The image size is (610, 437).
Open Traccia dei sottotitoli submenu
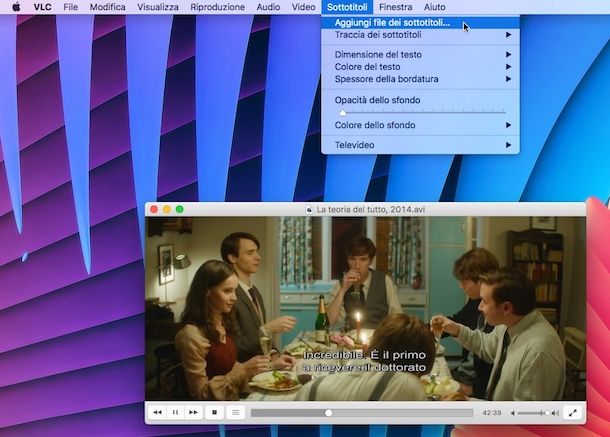[420, 35]
